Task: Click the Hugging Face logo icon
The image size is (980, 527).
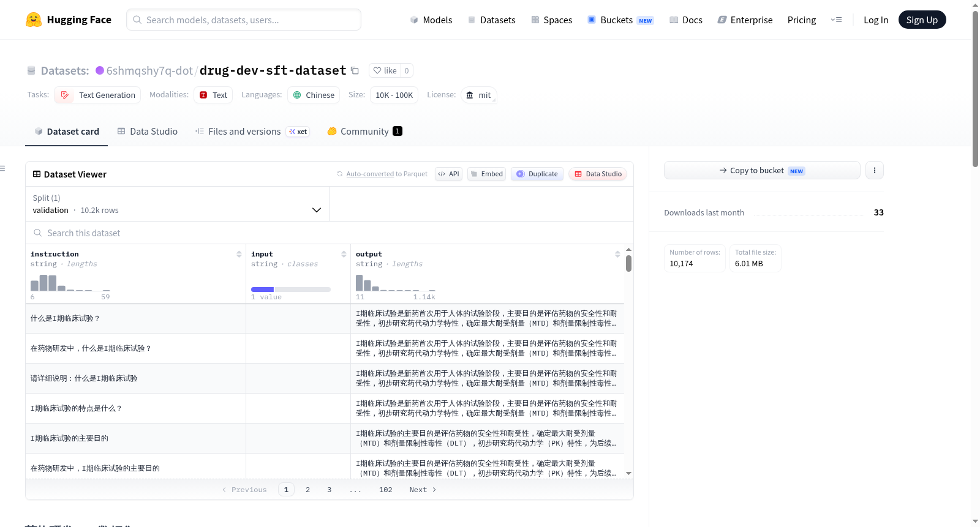Action: click(34, 20)
